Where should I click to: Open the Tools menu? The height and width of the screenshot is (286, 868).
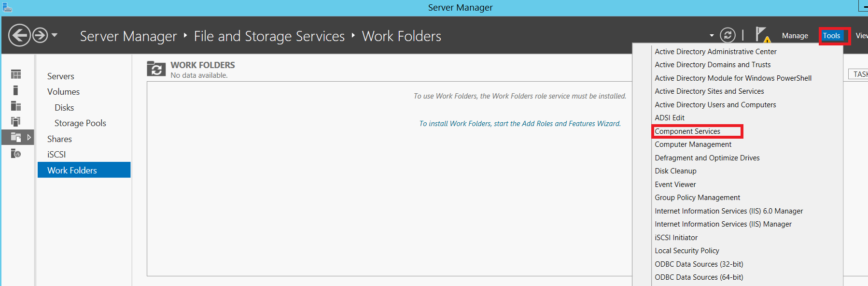click(832, 36)
